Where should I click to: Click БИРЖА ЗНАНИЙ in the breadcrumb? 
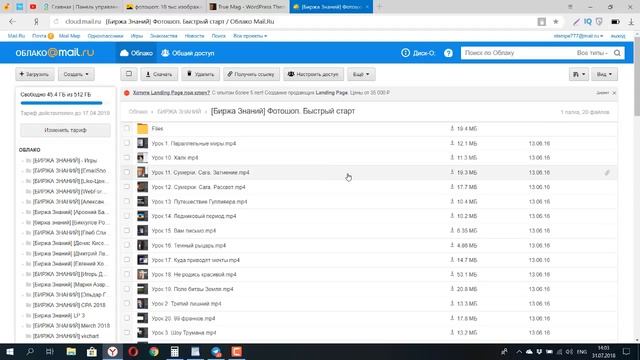tap(179, 111)
